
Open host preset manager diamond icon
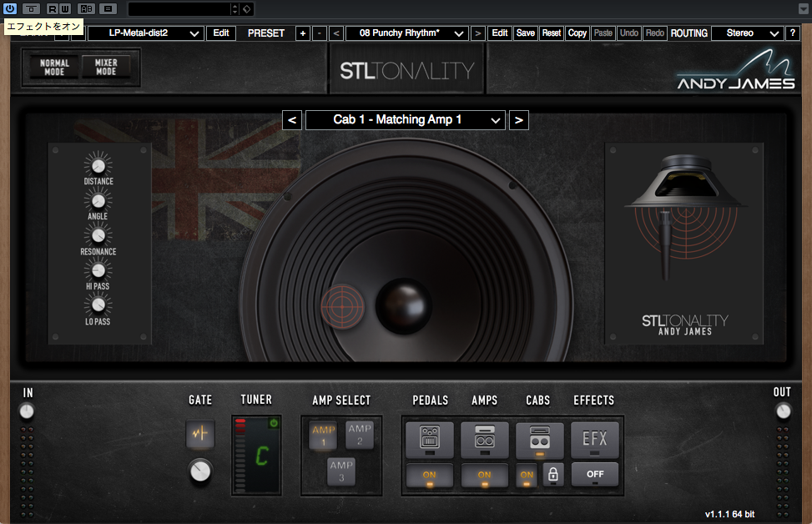tap(247, 9)
